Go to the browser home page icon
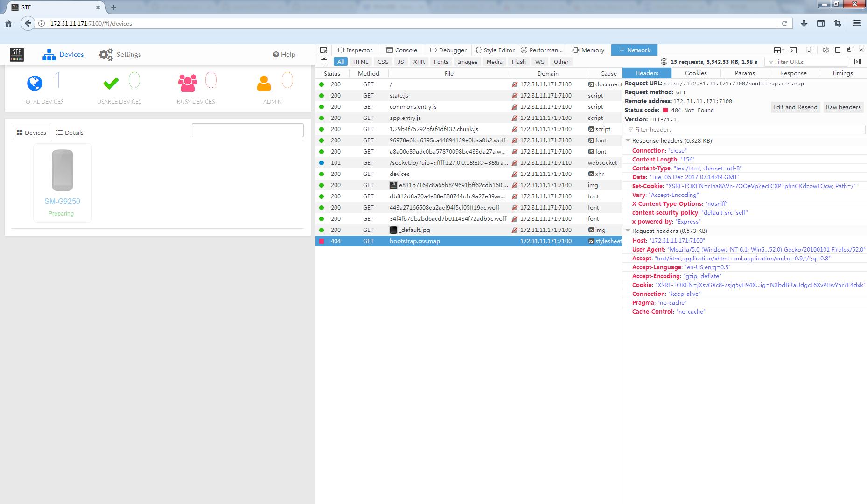The height and width of the screenshot is (504, 867). [8, 23]
